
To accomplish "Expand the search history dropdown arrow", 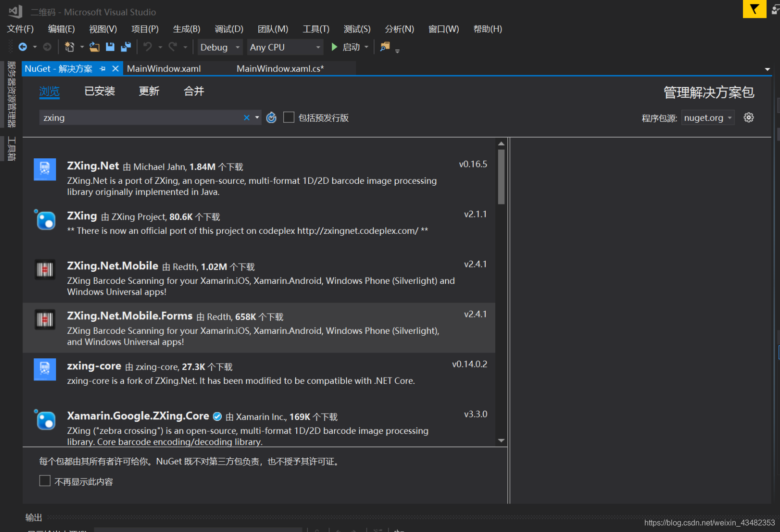I will tap(257, 118).
